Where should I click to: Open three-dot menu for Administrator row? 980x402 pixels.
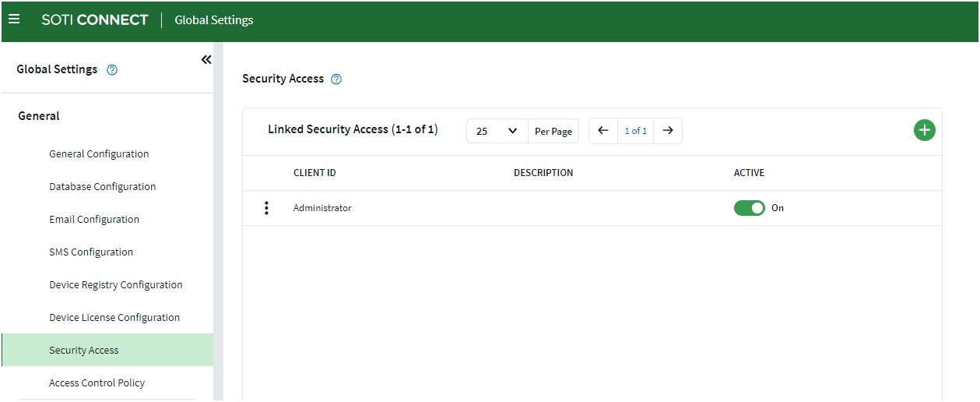tap(267, 208)
